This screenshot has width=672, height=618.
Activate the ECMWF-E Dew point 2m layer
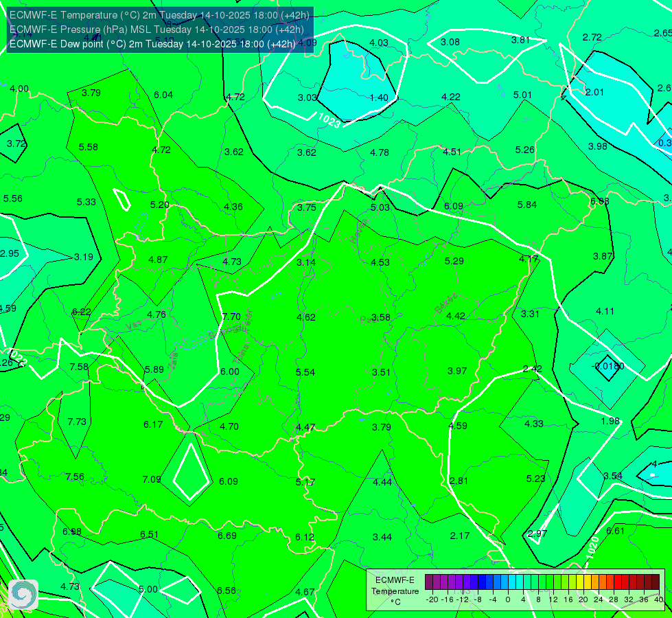(152, 44)
